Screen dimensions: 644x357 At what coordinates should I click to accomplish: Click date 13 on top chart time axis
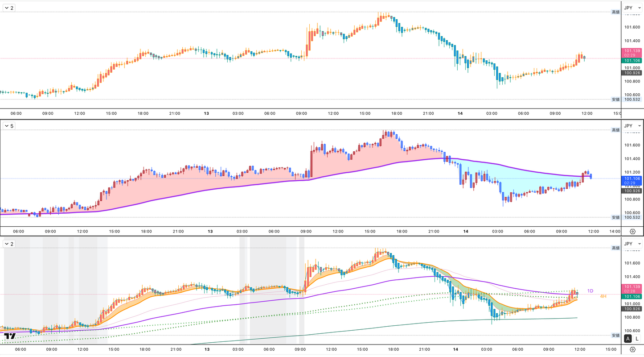pyautogui.click(x=206, y=113)
